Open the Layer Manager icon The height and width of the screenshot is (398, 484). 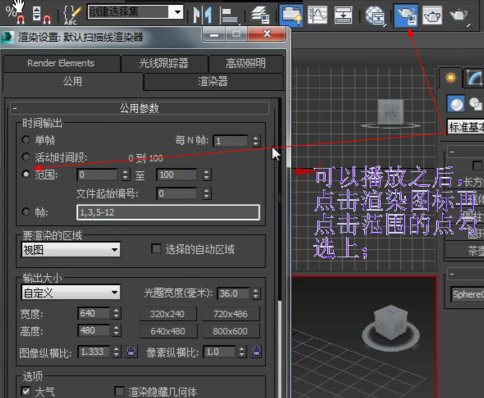260,14
